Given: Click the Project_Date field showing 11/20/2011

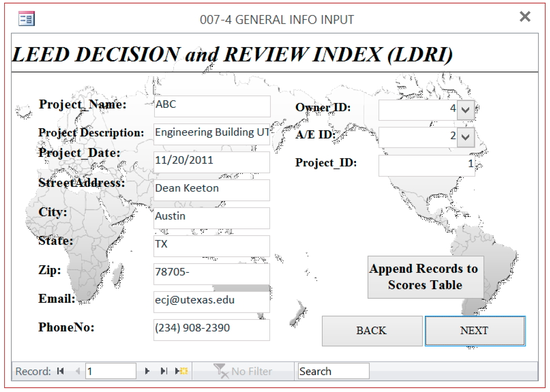Looking at the screenshot, I should (212, 162).
